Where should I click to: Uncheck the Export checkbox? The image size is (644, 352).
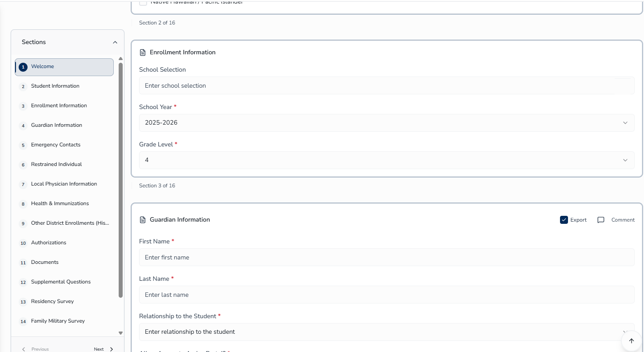pyautogui.click(x=564, y=220)
